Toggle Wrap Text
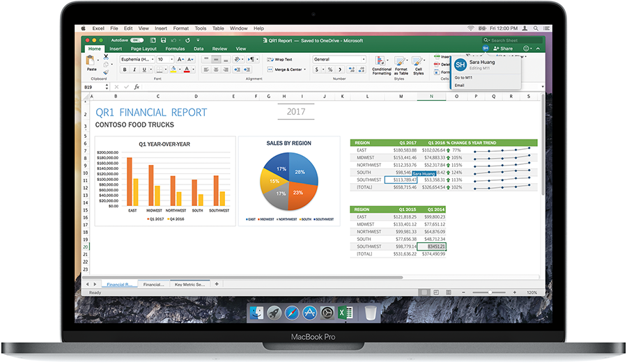The height and width of the screenshot is (364, 627). [x=279, y=59]
